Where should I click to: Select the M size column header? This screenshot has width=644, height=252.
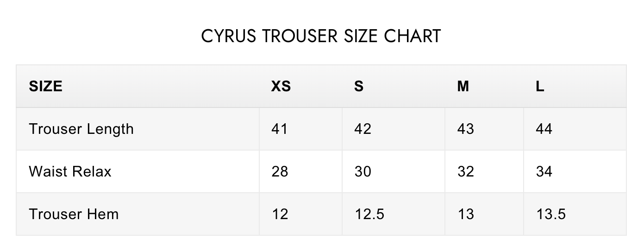(463, 86)
